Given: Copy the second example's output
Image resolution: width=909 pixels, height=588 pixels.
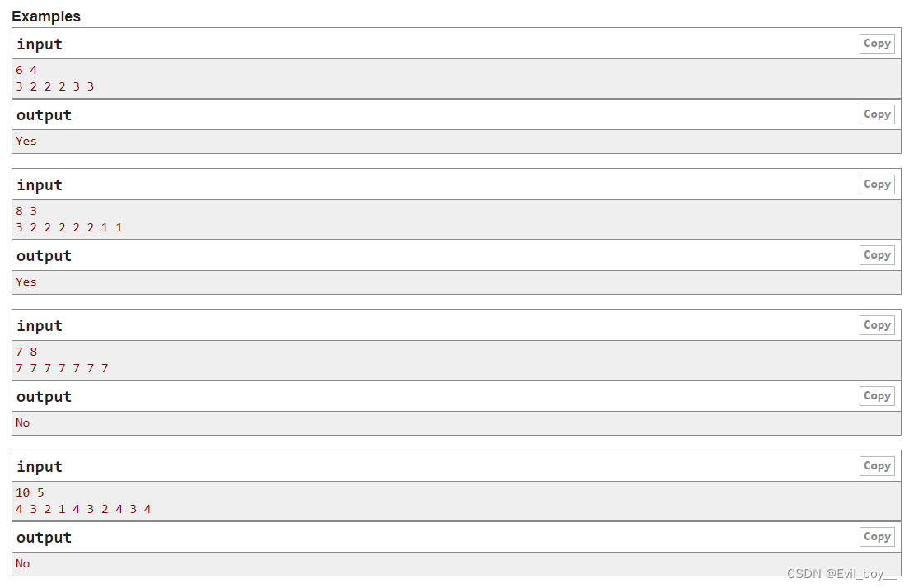Looking at the screenshot, I should point(876,254).
